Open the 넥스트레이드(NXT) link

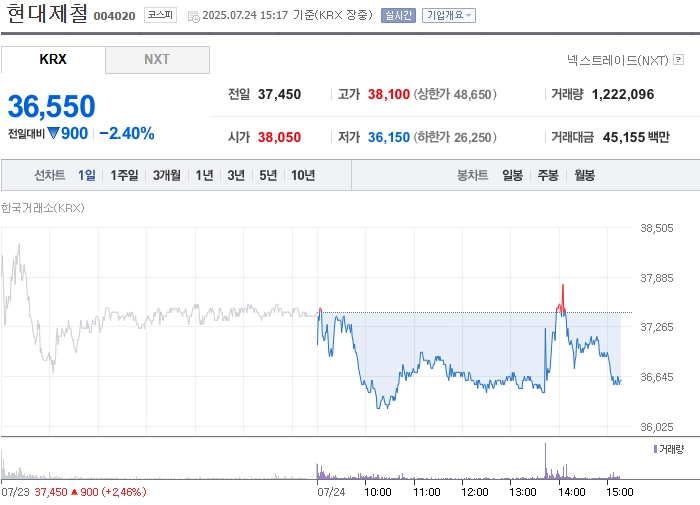pos(618,60)
